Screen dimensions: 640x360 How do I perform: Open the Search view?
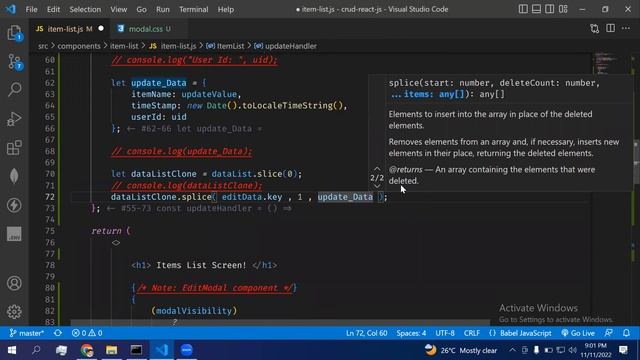[x=14, y=89]
